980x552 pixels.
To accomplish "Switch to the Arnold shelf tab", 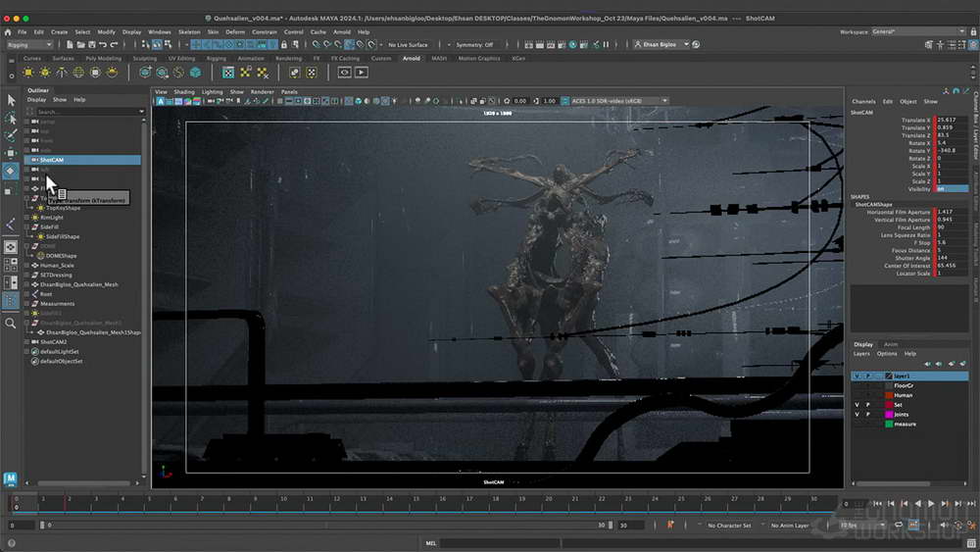I will pos(412,58).
